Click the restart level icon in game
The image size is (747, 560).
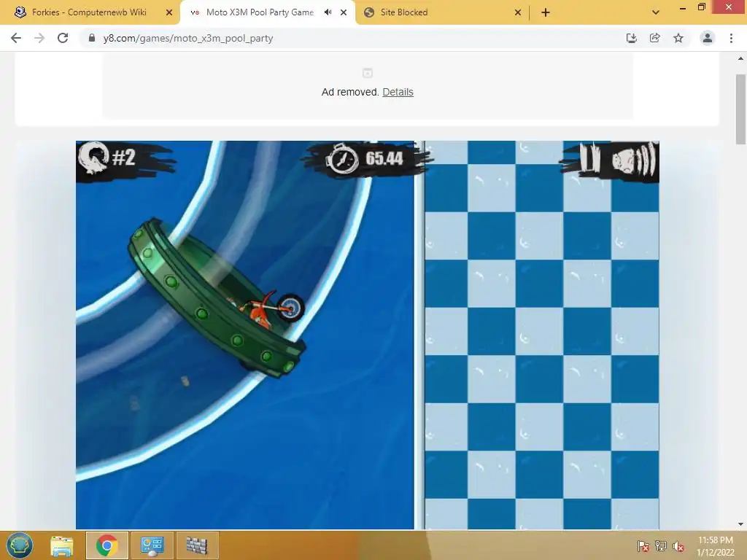pos(93,158)
